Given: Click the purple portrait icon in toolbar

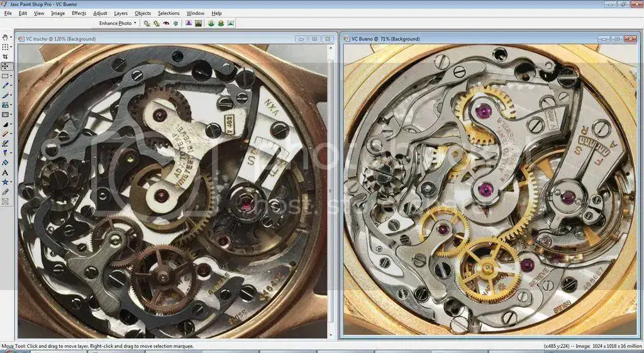Looking at the screenshot, I should point(189,23).
